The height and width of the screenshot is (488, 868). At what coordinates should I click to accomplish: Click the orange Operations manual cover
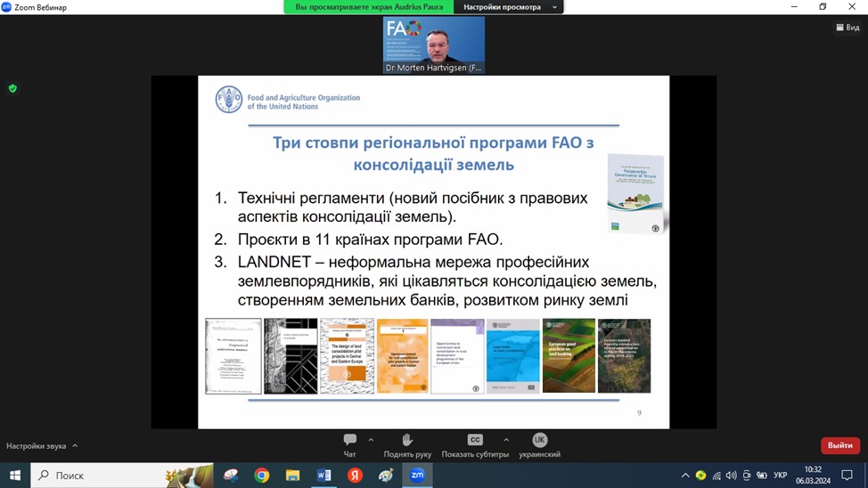(x=403, y=356)
